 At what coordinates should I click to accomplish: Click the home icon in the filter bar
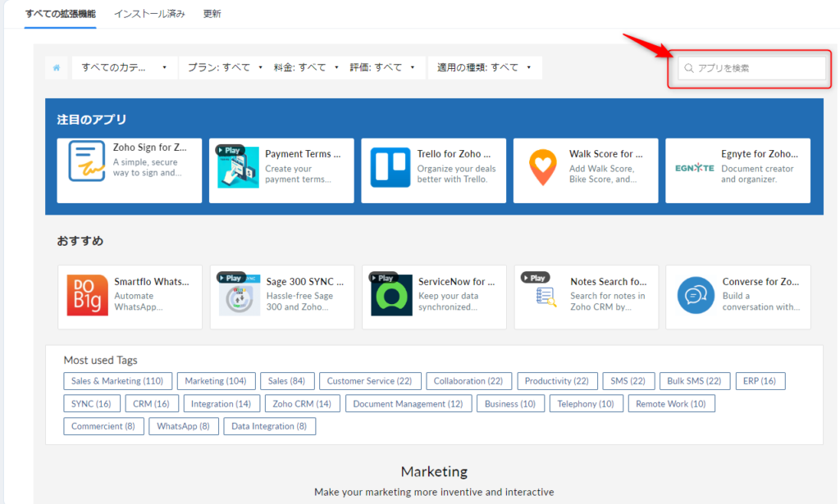coord(56,67)
